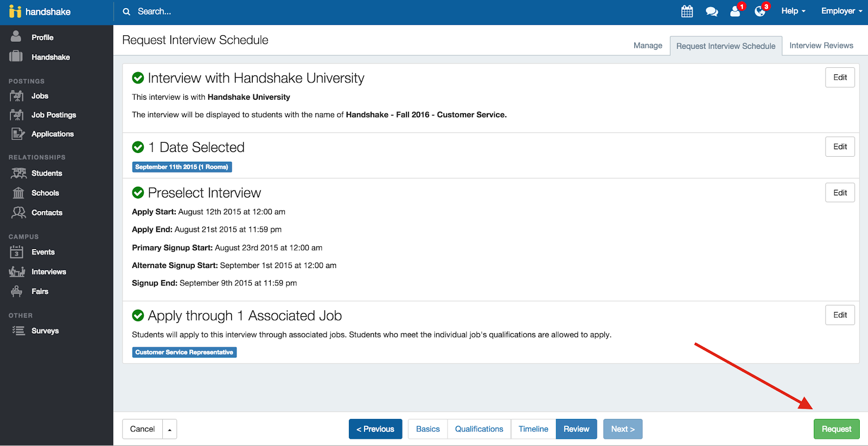
Task: Expand the Employer account dropdown
Action: pos(841,11)
